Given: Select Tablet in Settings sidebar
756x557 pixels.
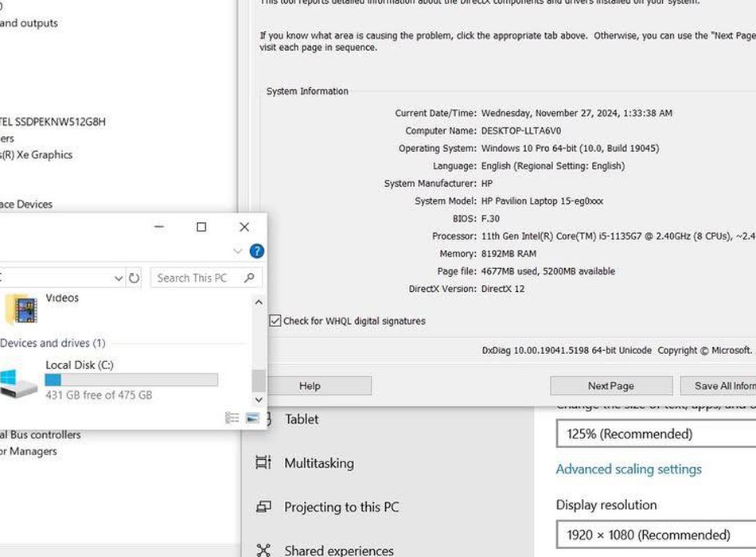Looking at the screenshot, I should coord(301,419).
